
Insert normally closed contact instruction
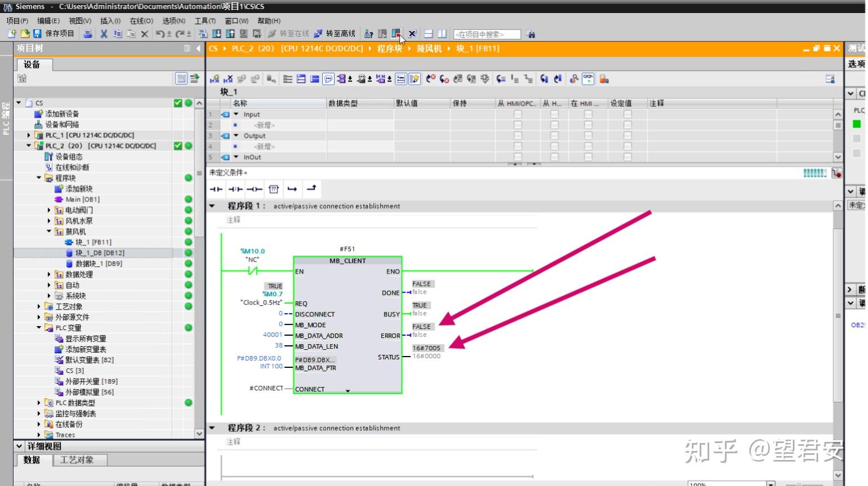(x=236, y=189)
